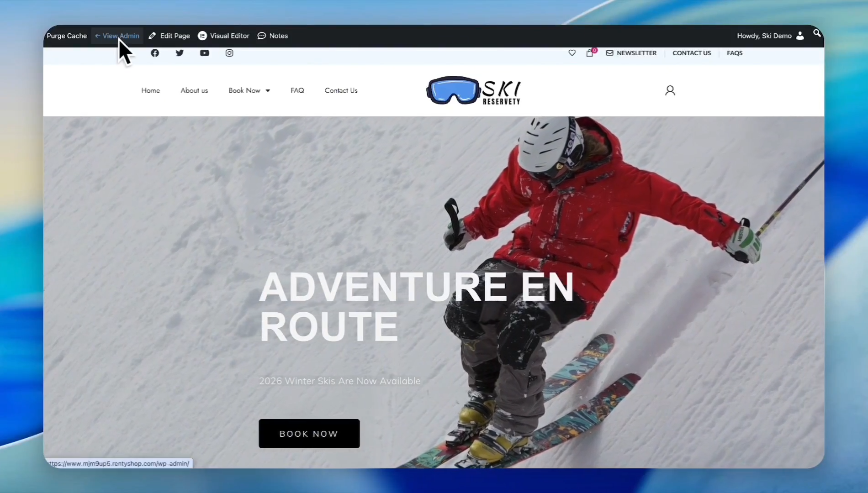Go to the Home menu item

[x=150, y=90]
